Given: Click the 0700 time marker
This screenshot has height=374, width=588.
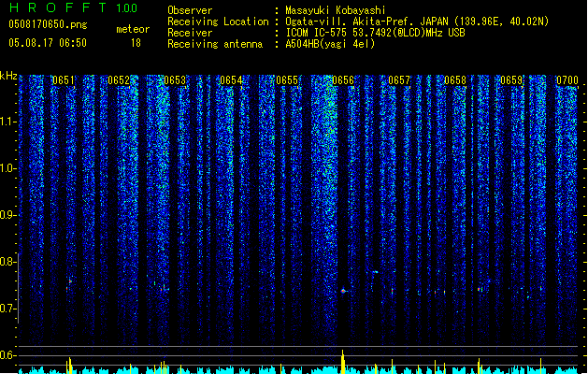Looking at the screenshot, I should pyautogui.click(x=567, y=80).
